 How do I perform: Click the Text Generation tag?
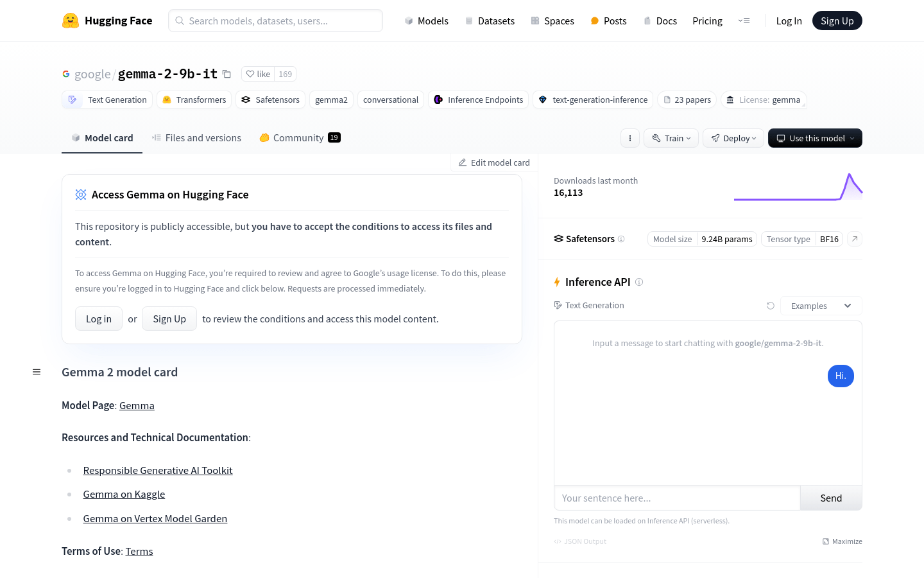107,100
